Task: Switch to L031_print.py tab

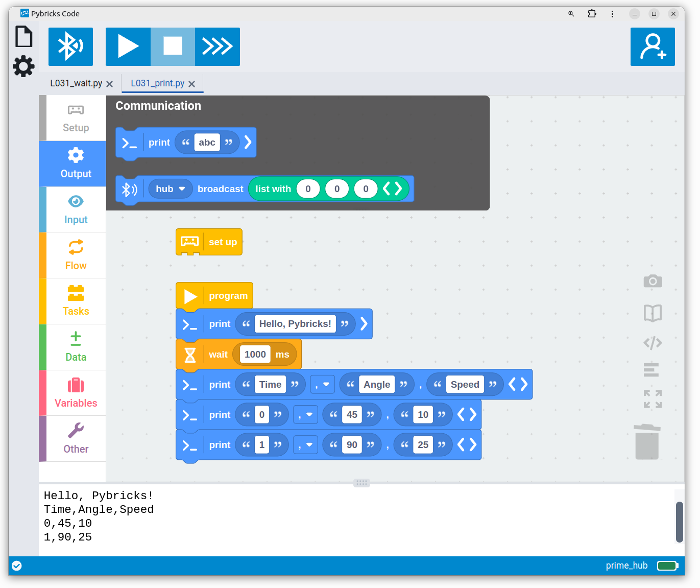Action: (157, 83)
